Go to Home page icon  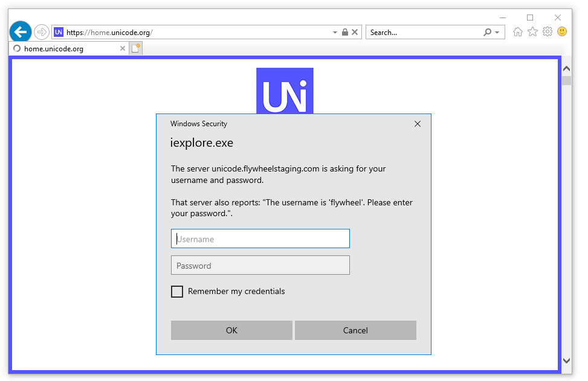pyautogui.click(x=518, y=32)
